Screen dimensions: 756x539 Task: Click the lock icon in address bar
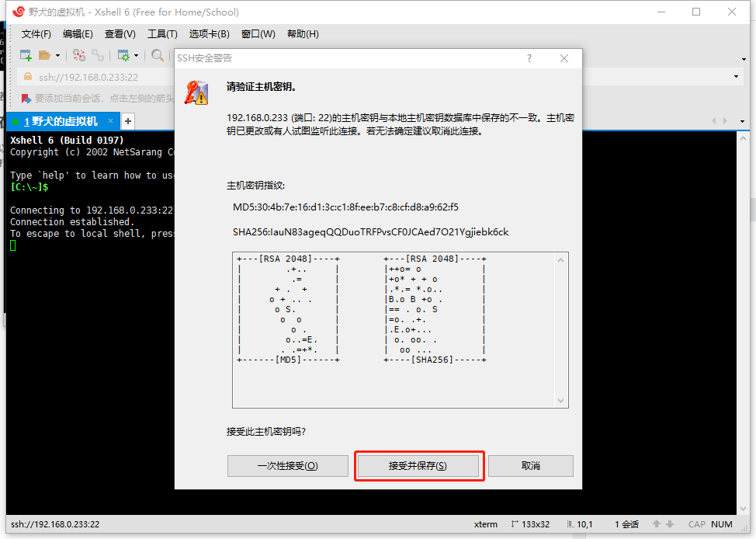[x=28, y=77]
